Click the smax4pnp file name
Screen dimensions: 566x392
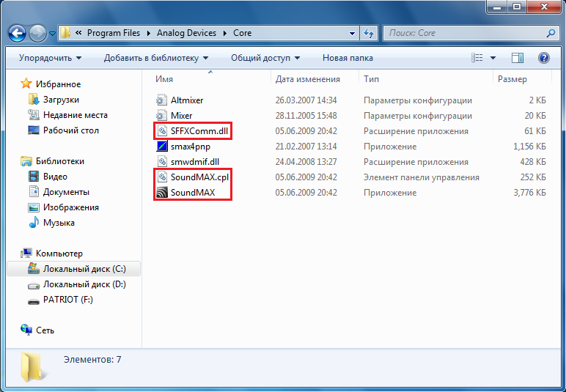point(191,147)
